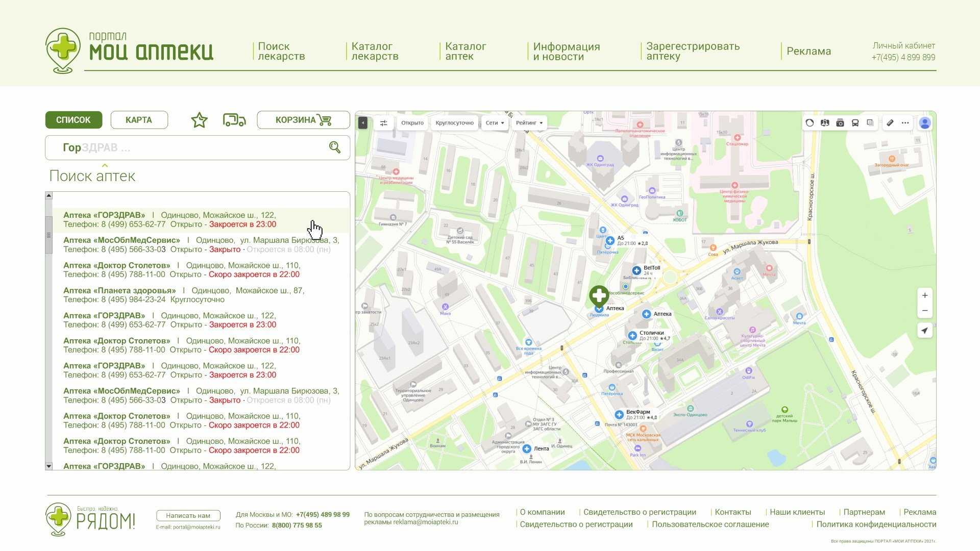Open Каталог лекарств menu item
This screenshot has height=551, width=980.
pyautogui.click(x=375, y=52)
